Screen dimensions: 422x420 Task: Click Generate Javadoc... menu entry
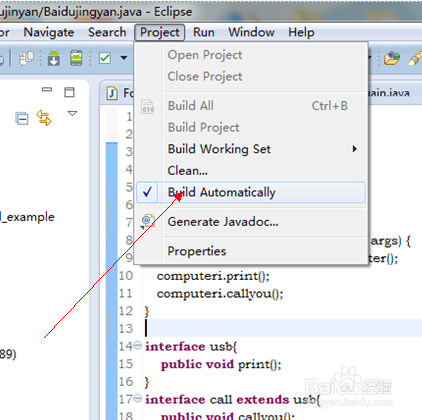coord(251,222)
